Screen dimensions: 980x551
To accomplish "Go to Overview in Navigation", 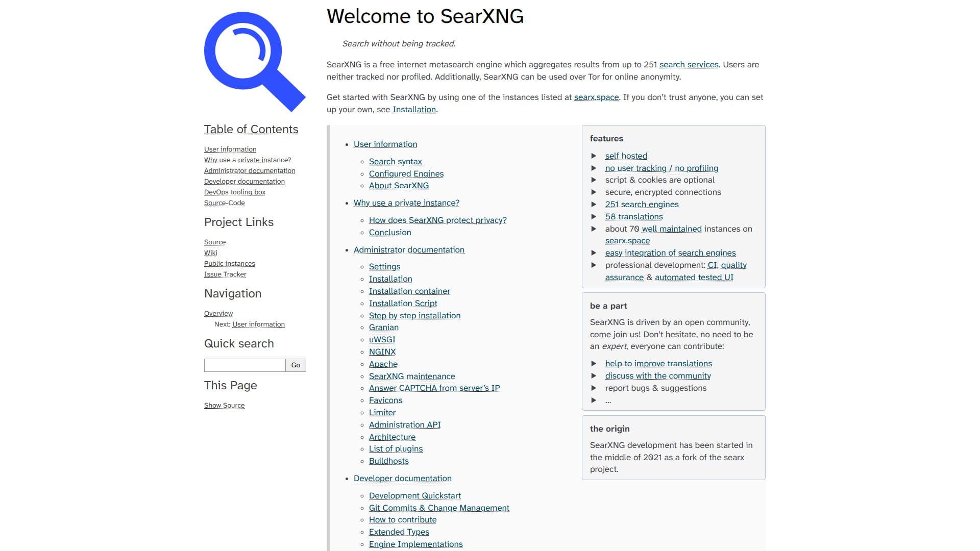I will tap(218, 314).
